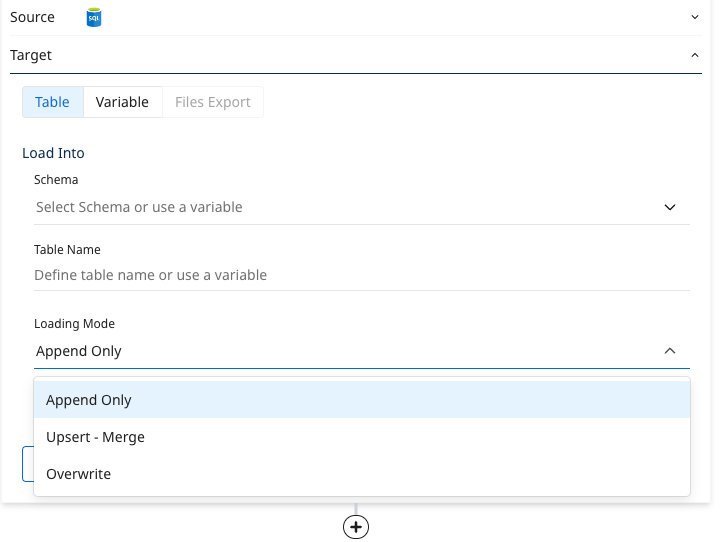This screenshot has height=542, width=723.
Task: Click the Loading Mode field label
Action: [74, 324]
